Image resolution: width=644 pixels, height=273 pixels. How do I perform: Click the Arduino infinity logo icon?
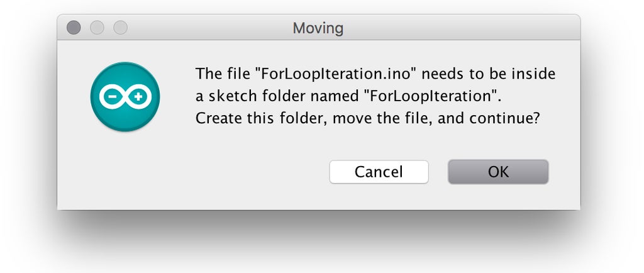click(125, 97)
